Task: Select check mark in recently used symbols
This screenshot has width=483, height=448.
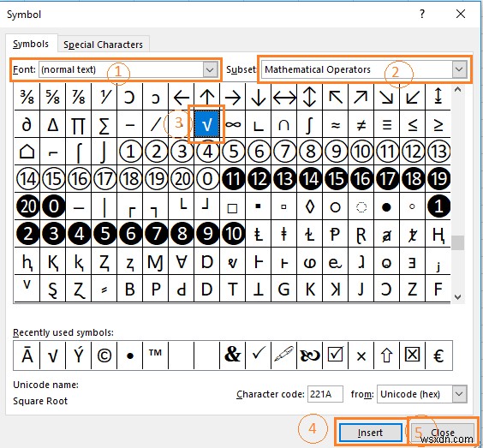Action: [x=258, y=355]
